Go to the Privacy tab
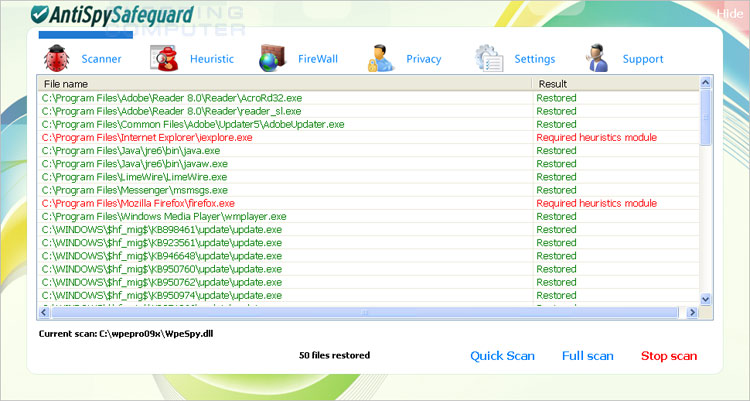This screenshot has height=401, width=750. click(x=423, y=59)
